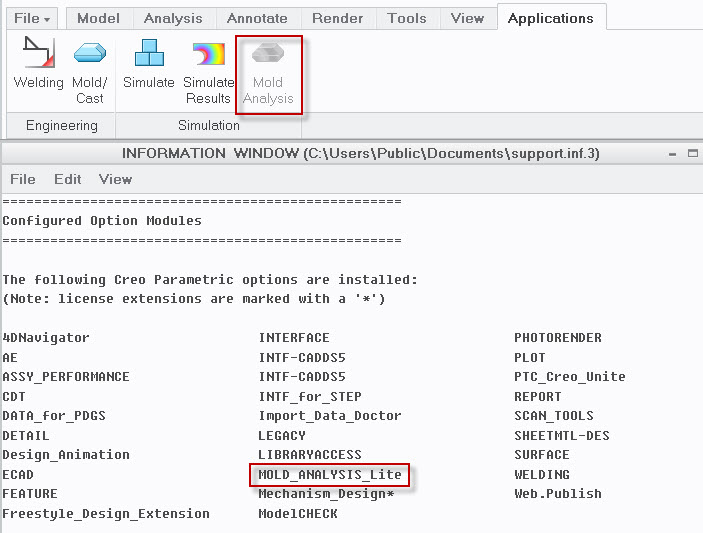Open the Annotate tab
This screenshot has height=533, width=703.
pyautogui.click(x=257, y=18)
